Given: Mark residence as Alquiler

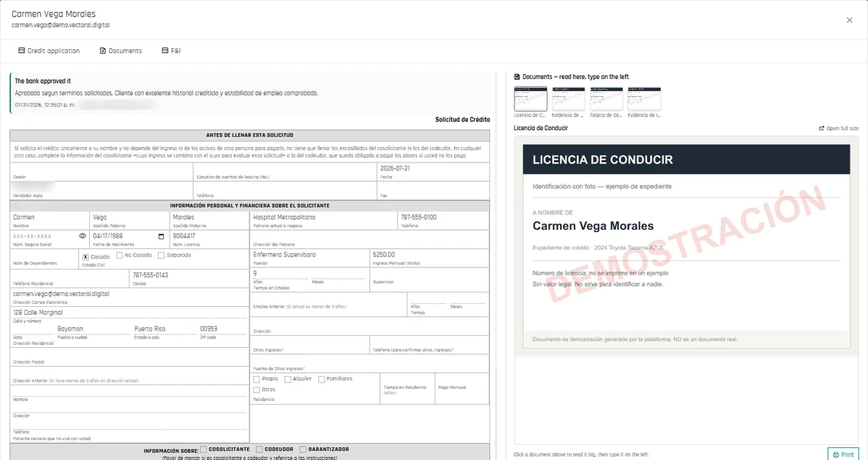Looking at the screenshot, I should [287, 379].
